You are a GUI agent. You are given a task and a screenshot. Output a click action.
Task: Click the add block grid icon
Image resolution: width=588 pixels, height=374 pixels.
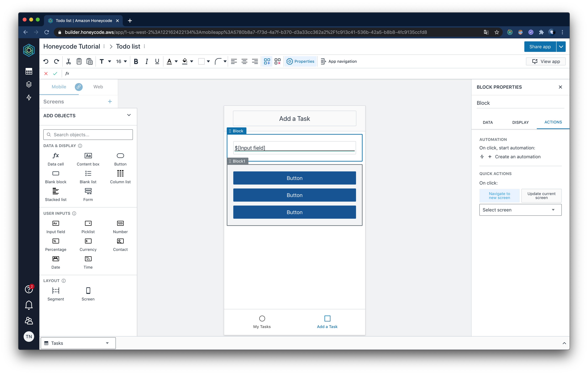[x=267, y=61]
